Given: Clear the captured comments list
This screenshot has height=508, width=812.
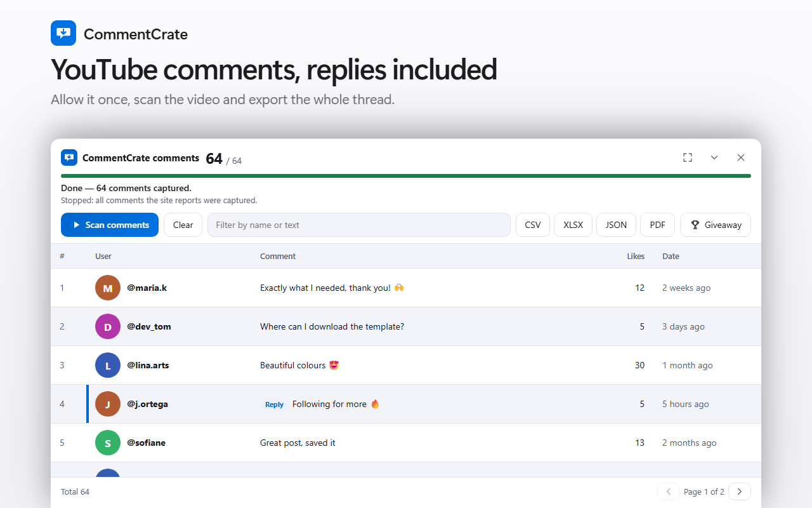Looking at the screenshot, I should click(x=183, y=225).
